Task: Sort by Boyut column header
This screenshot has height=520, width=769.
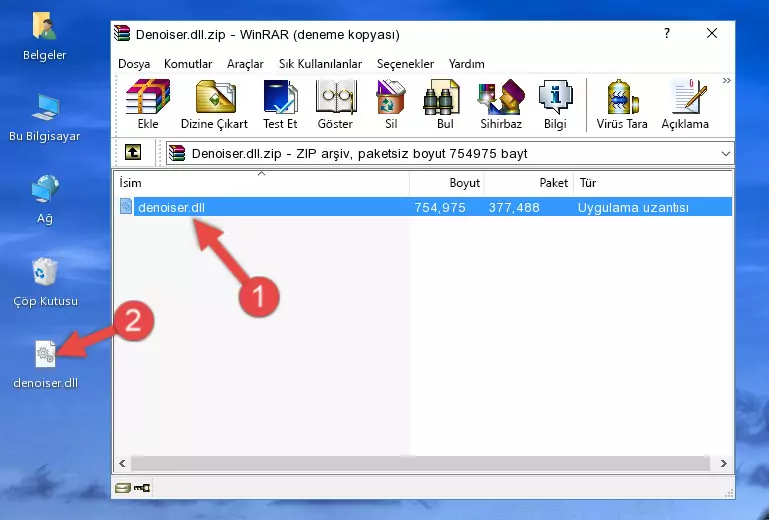Action: click(x=447, y=183)
